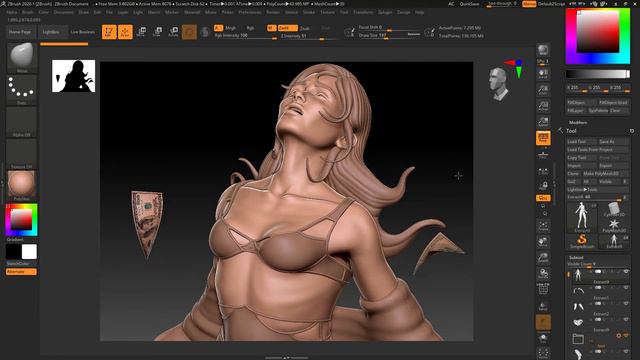Screen dimensions: 640x360
Task: Click the Solo mode icon
Action: [x=543, y=338]
